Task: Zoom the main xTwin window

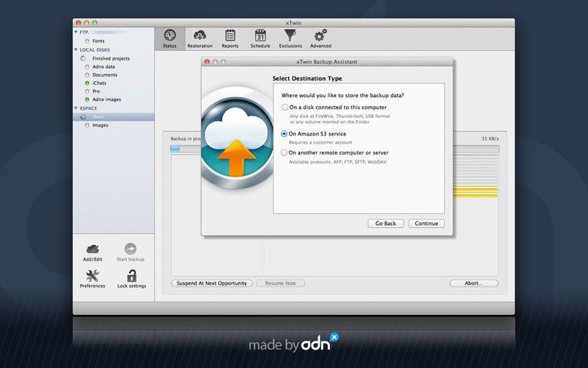Action: [95, 23]
